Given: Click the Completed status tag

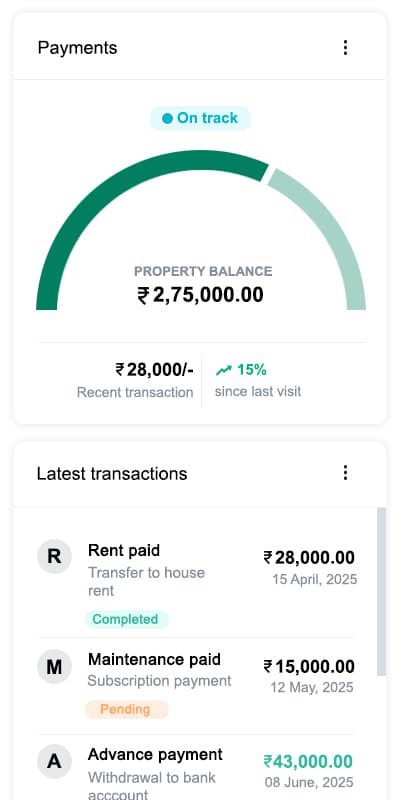Looking at the screenshot, I should coord(126,619).
